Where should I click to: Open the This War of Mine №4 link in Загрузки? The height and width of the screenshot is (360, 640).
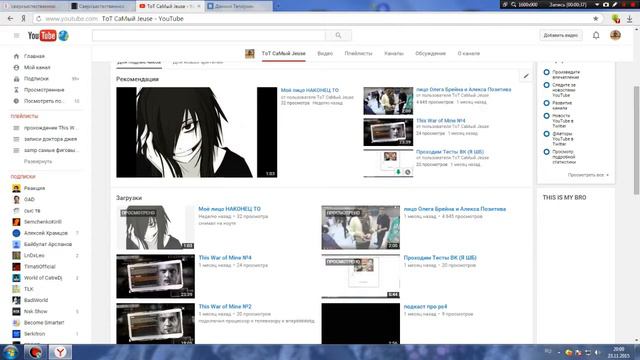coord(225,258)
